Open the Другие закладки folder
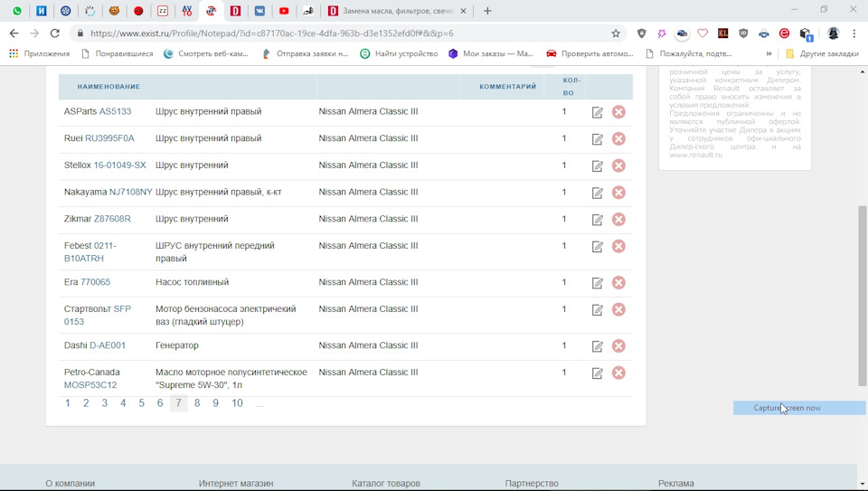 pyautogui.click(x=823, y=53)
